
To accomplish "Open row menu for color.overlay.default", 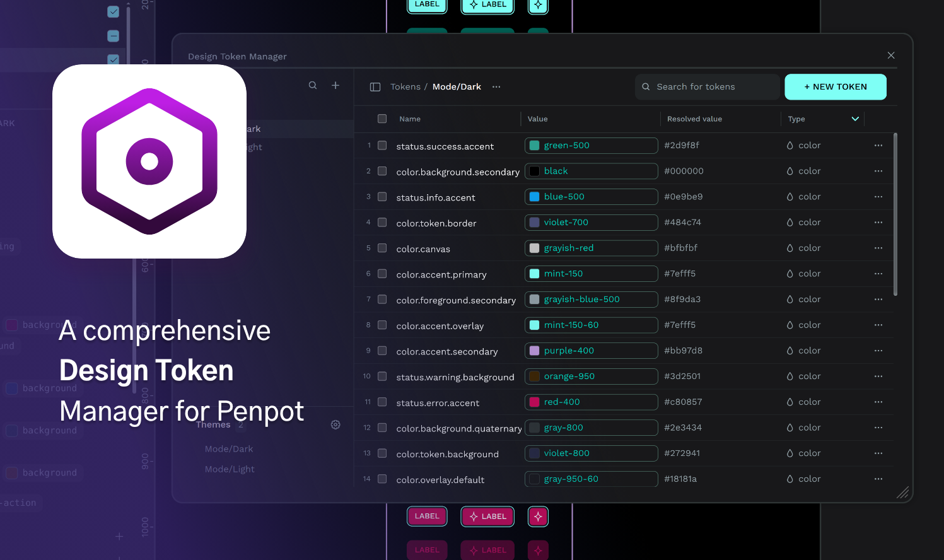I will pos(878,479).
